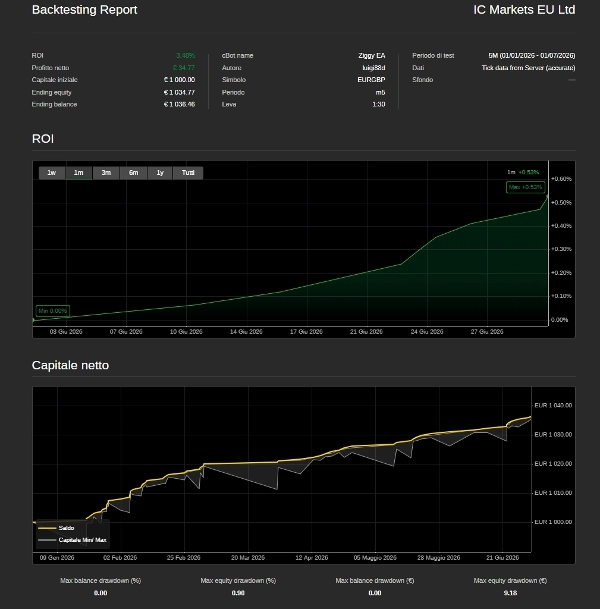Toggle the Saldo legend series
This screenshot has height=609, width=600.
[x=56, y=528]
